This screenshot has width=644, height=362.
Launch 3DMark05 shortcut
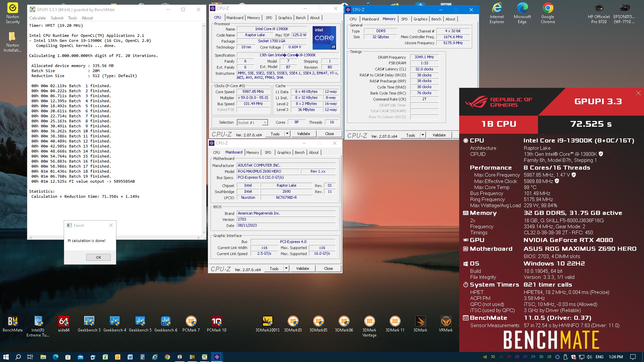319,324
